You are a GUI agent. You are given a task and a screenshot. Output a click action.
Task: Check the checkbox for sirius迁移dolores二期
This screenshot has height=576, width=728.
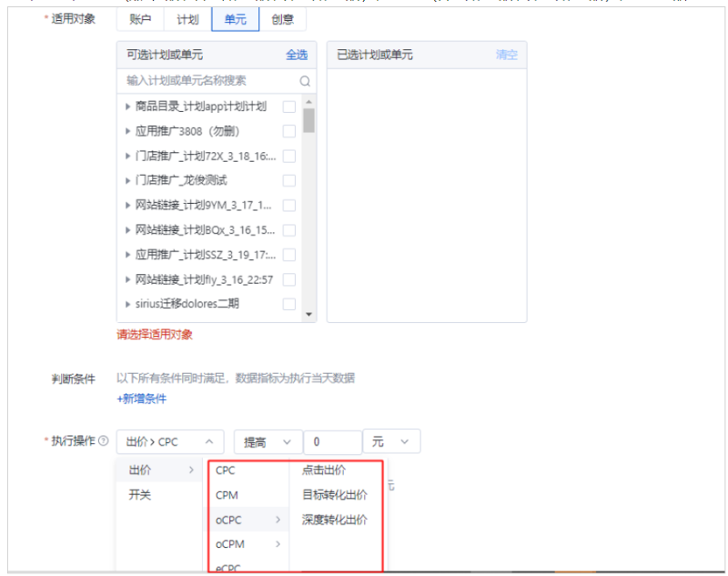(x=291, y=303)
